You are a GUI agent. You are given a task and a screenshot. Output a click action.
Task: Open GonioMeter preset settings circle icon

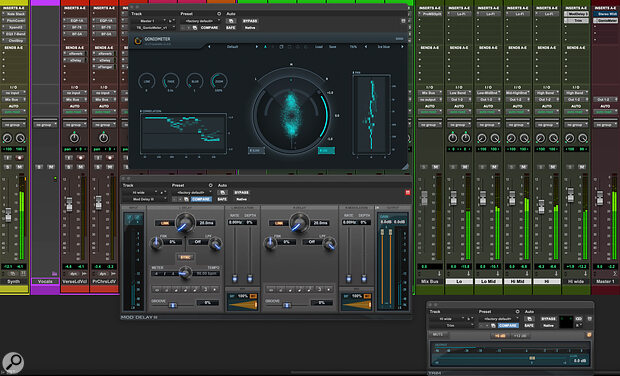[219, 14]
